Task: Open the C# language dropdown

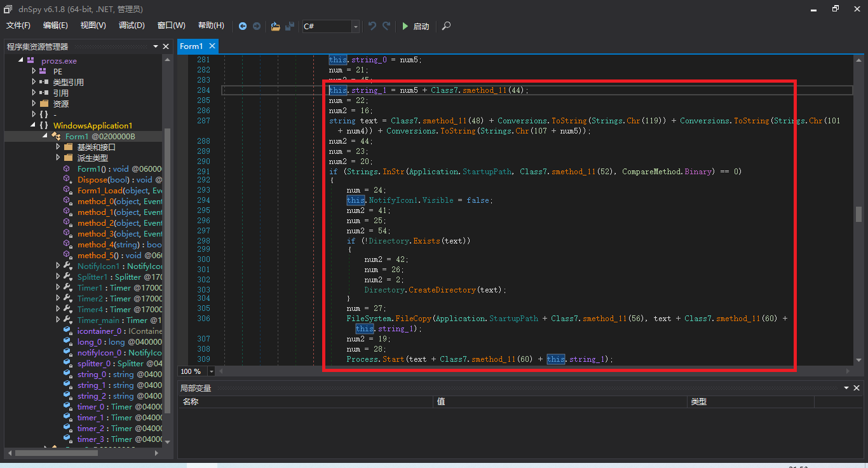Action: coord(355,26)
